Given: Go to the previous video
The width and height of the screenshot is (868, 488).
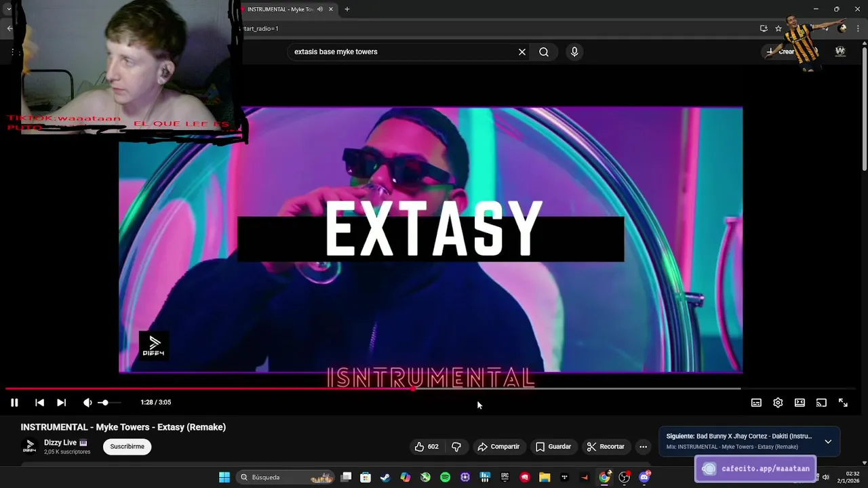Looking at the screenshot, I should click(39, 403).
